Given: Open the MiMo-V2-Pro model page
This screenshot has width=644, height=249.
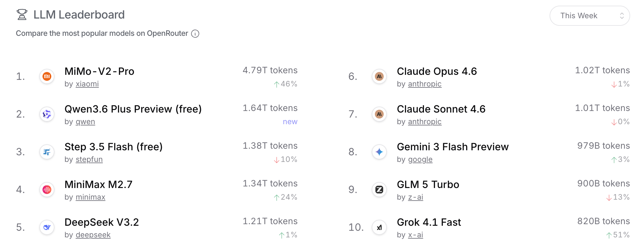Looking at the screenshot, I should [99, 71].
